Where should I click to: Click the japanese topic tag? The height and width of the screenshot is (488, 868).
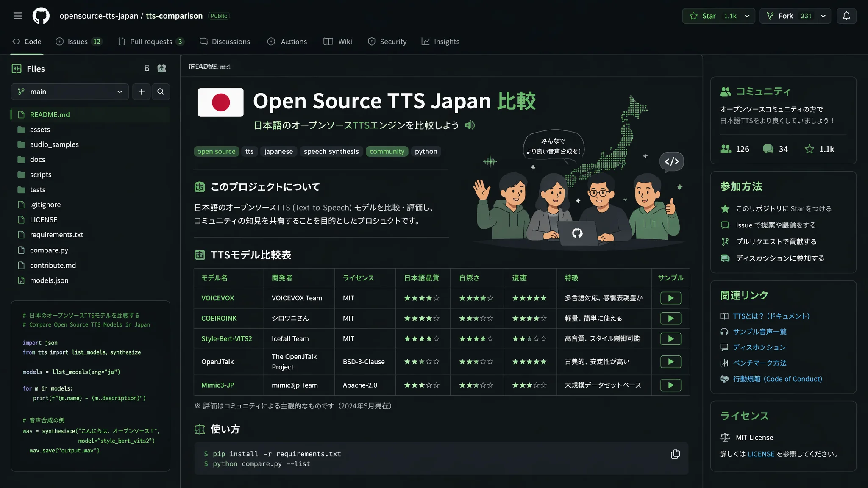click(278, 152)
